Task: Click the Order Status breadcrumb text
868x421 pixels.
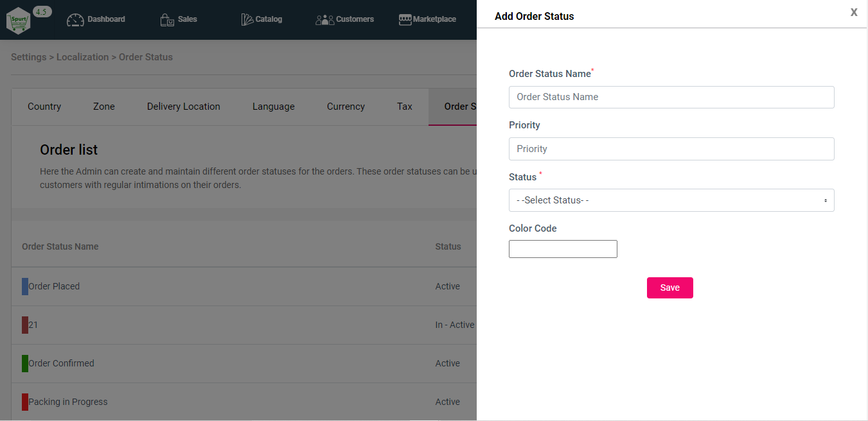Action: coord(146,57)
